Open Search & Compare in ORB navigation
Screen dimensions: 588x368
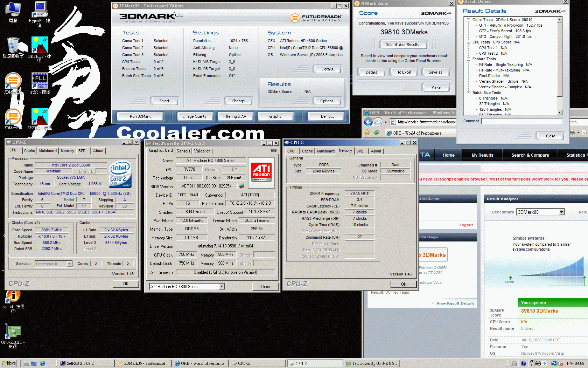[x=530, y=155]
